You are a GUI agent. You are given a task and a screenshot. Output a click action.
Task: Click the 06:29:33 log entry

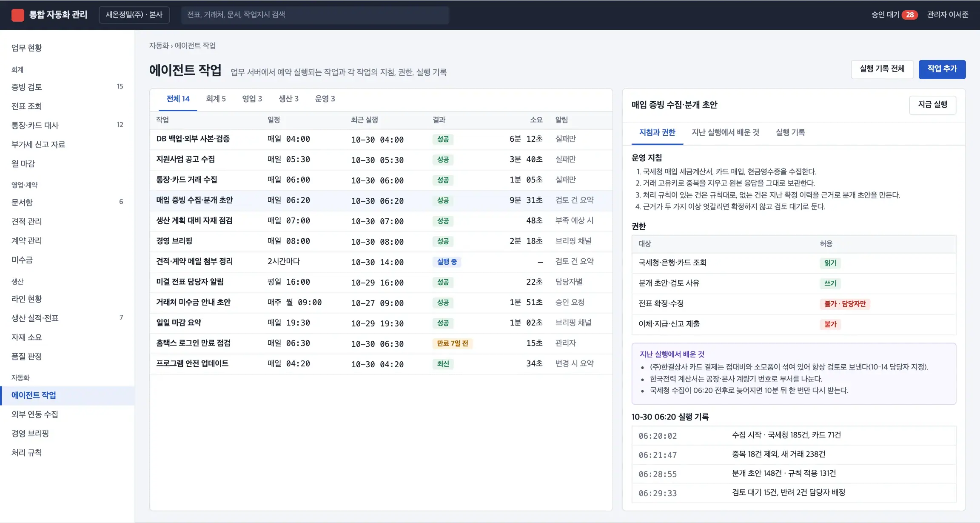coord(794,493)
